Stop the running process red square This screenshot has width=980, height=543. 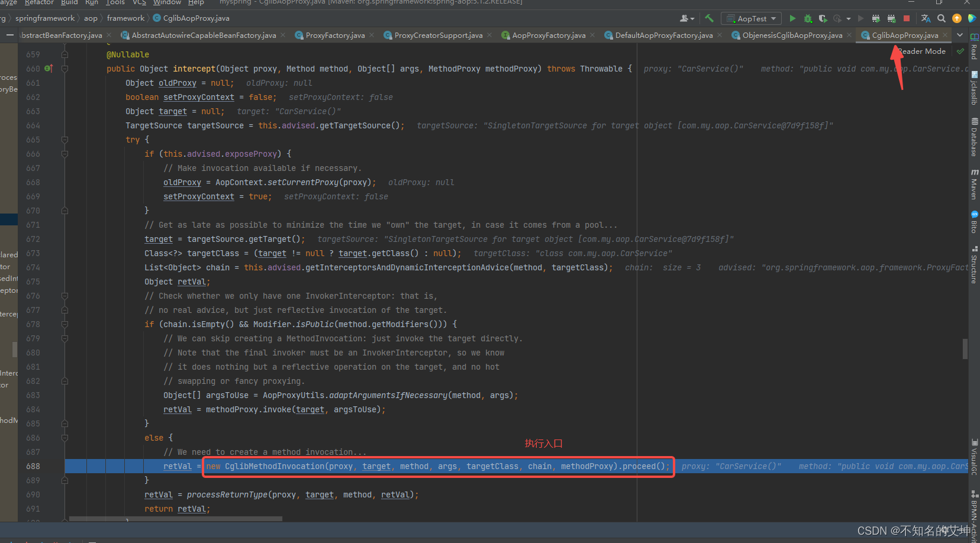point(906,18)
